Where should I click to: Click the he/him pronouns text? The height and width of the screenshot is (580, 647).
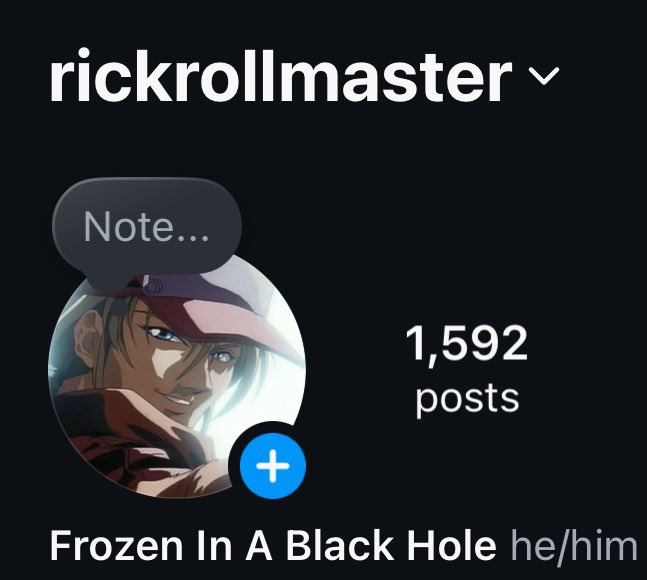[x=574, y=545]
